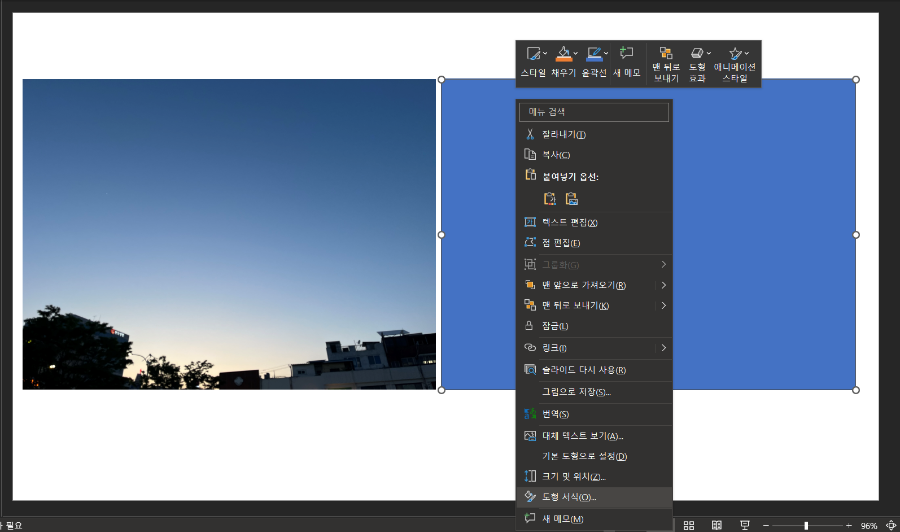900x532 pixels.
Task: Expand the 맨 뒤로 보내기 submenu arrow
Action: [x=664, y=306]
